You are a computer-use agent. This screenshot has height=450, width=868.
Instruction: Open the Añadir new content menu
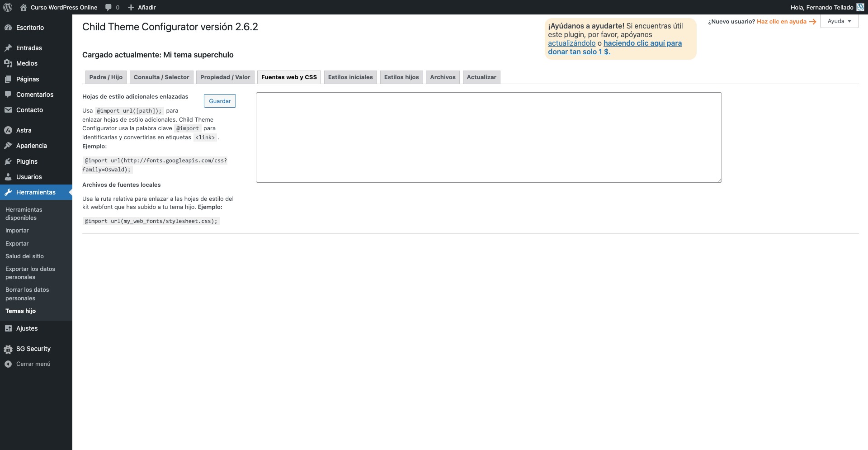(142, 7)
